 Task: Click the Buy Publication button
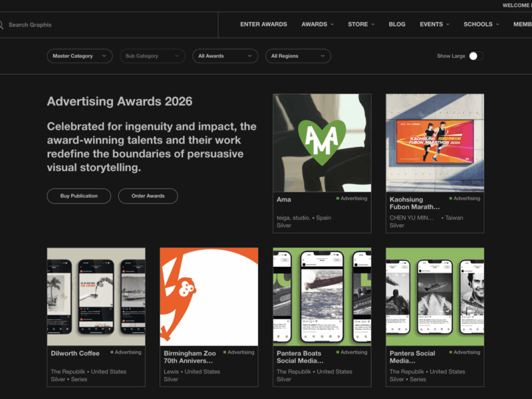[79, 196]
